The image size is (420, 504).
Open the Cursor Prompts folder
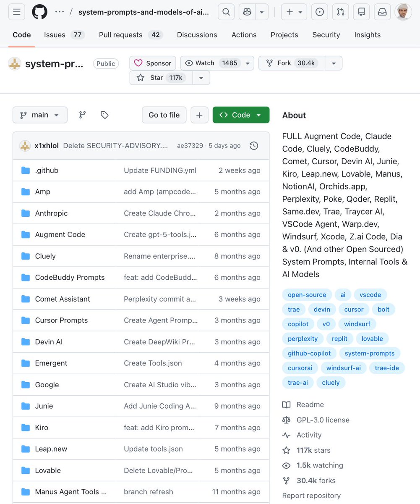(x=61, y=320)
